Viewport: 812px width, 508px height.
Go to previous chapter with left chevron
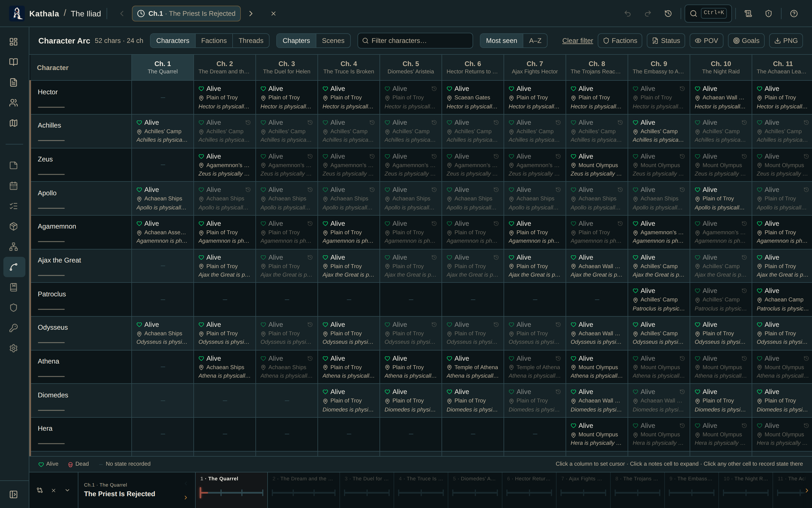point(122,14)
